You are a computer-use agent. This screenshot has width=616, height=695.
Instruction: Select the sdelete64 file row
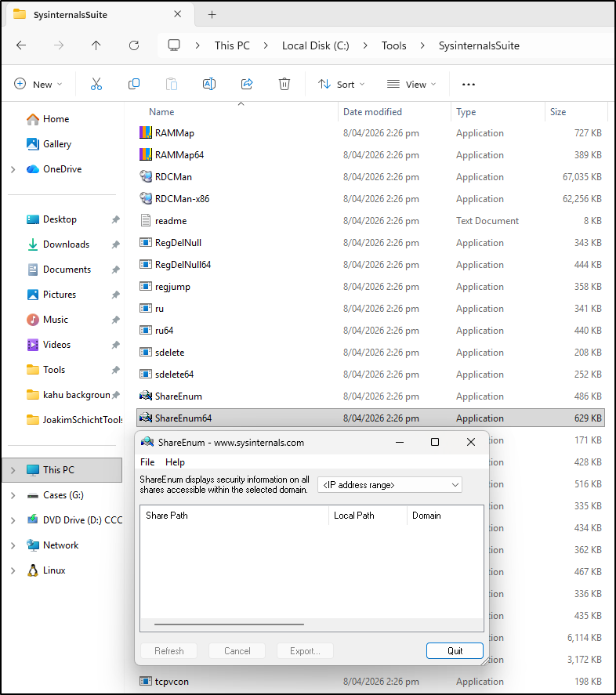click(x=371, y=374)
